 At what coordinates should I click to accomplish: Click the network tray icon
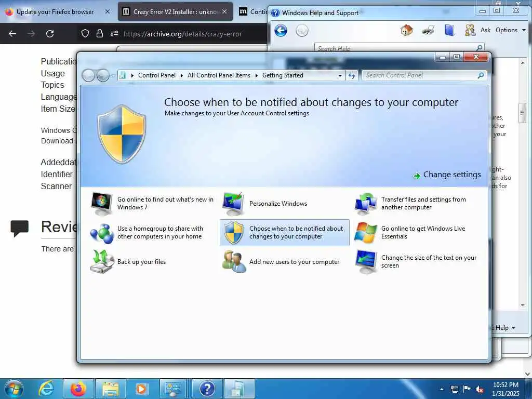click(454, 389)
